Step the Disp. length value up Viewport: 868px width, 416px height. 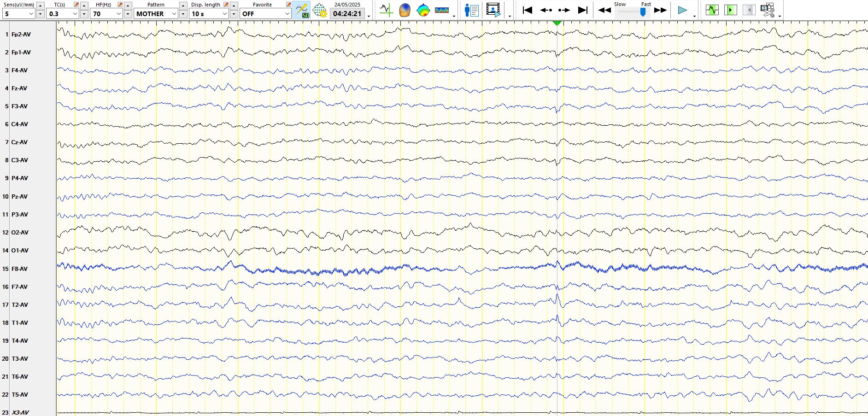(x=234, y=5)
